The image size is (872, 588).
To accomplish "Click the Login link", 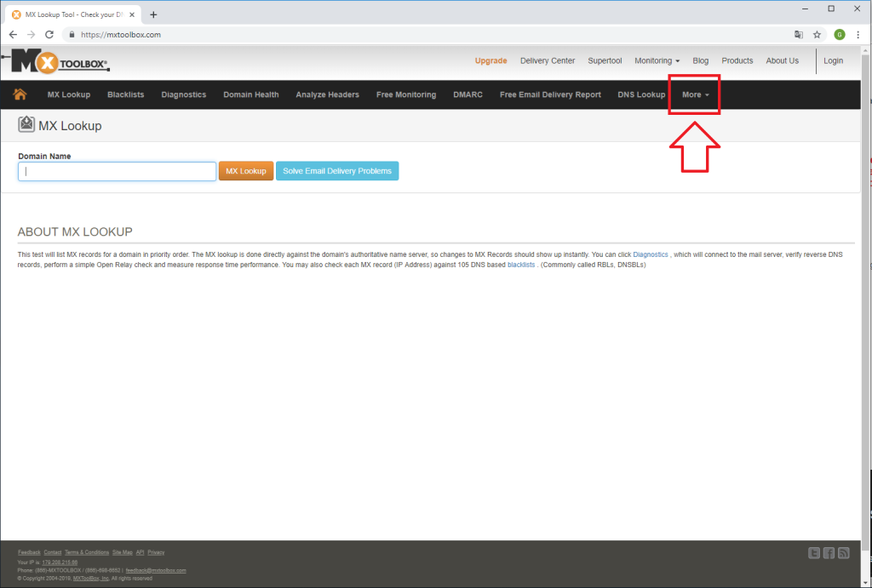I will 833,60.
